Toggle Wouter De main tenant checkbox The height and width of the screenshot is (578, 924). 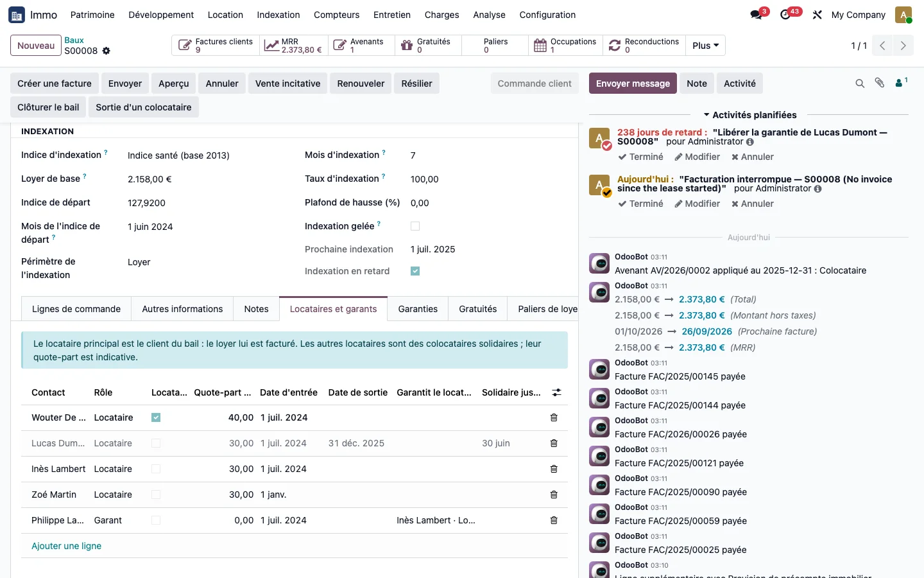click(x=156, y=417)
